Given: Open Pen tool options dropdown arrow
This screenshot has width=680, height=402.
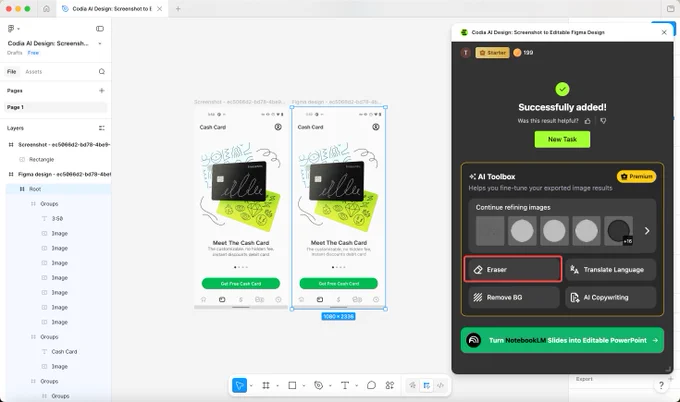Looking at the screenshot, I should (x=330, y=386).
